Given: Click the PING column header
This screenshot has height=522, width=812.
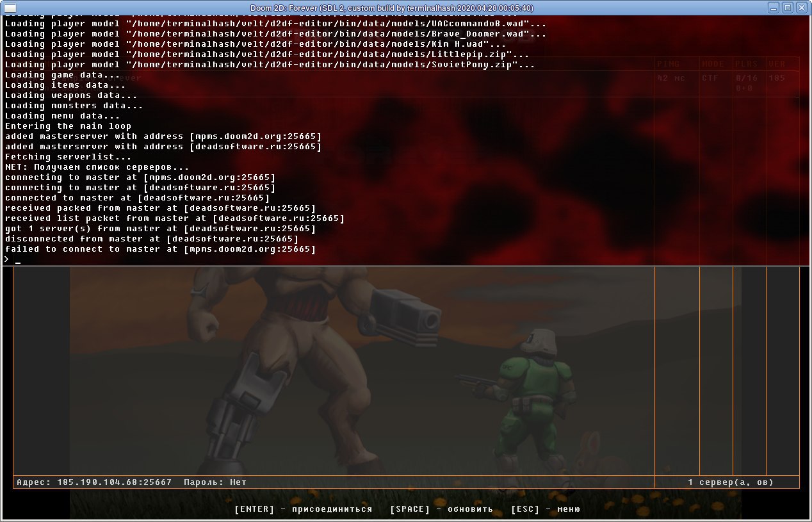Looking at the screenshot, I should 669,64.
